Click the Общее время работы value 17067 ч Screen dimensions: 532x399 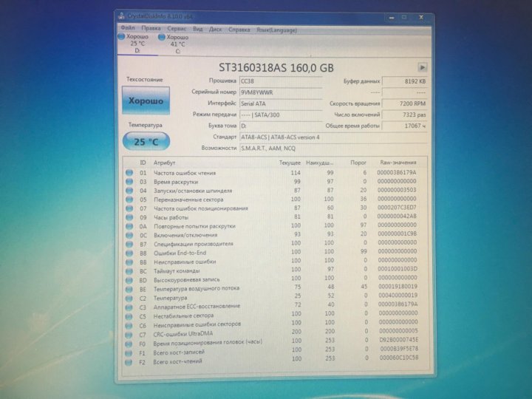404,126
